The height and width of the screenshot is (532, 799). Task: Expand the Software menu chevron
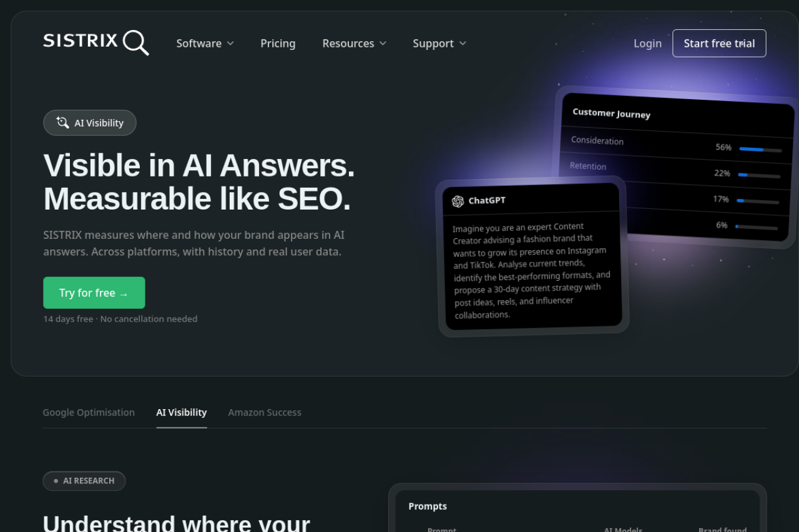click(x=230, y=43)
